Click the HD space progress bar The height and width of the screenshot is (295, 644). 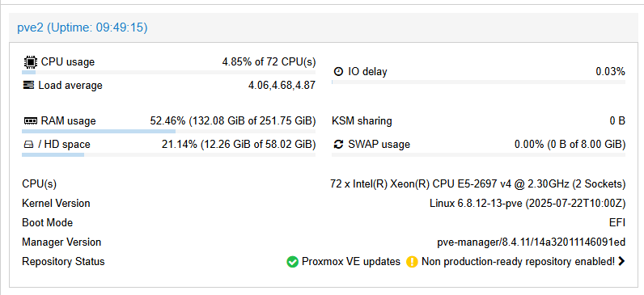coord(168,154)
